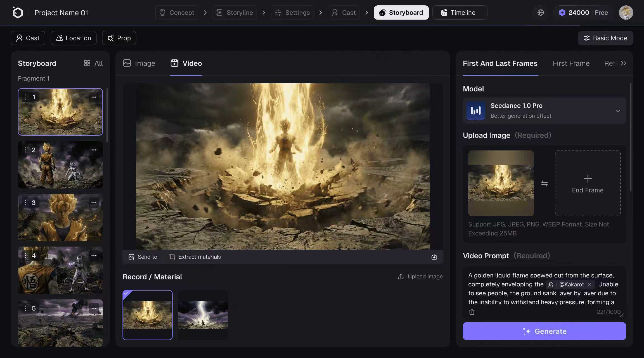This screenshot has width=644, height=358.
Task: Toggle the All grid view in the Storyboard panel
Action: click(x=93, y=63)
